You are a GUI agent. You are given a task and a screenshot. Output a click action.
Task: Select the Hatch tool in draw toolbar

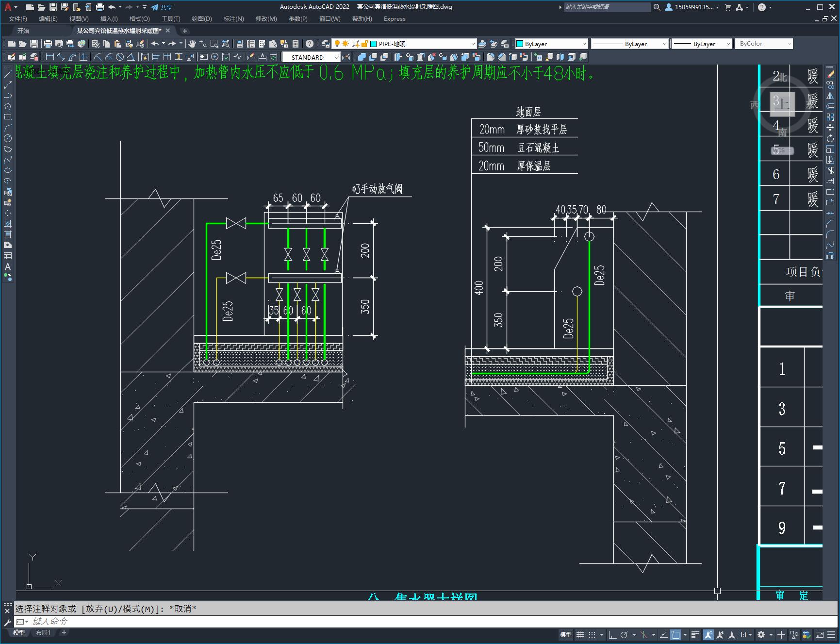coord(8,224)
